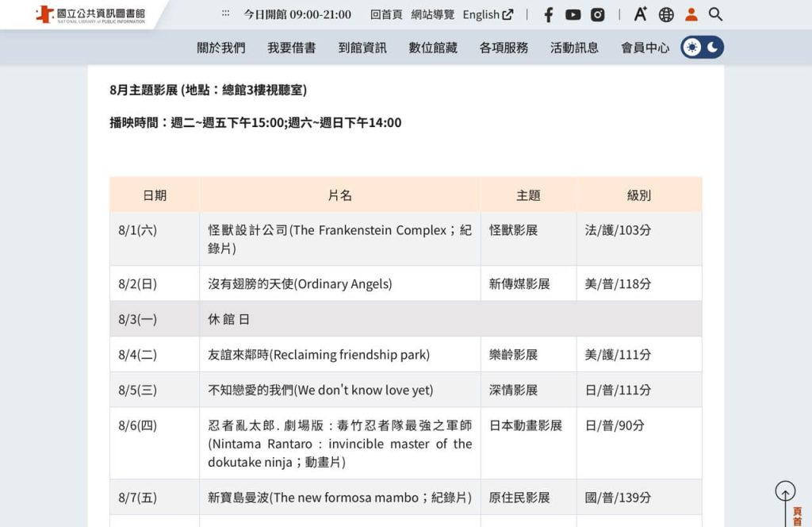Select the 8/1(六) date cell
Screen dimensions: 812x527
155,239
